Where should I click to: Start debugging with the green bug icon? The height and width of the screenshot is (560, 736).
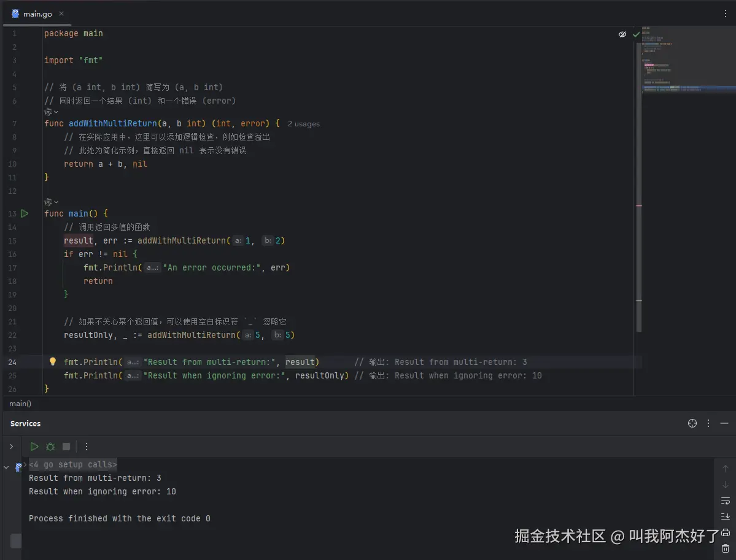pyautogui.click(x=50, y=447)
